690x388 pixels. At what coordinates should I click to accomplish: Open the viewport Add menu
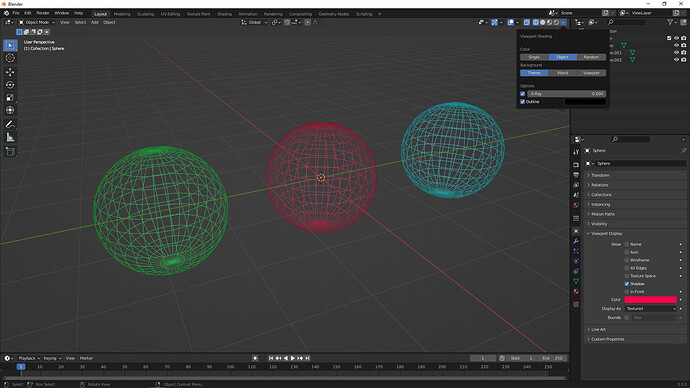click(x=95, y=22)
